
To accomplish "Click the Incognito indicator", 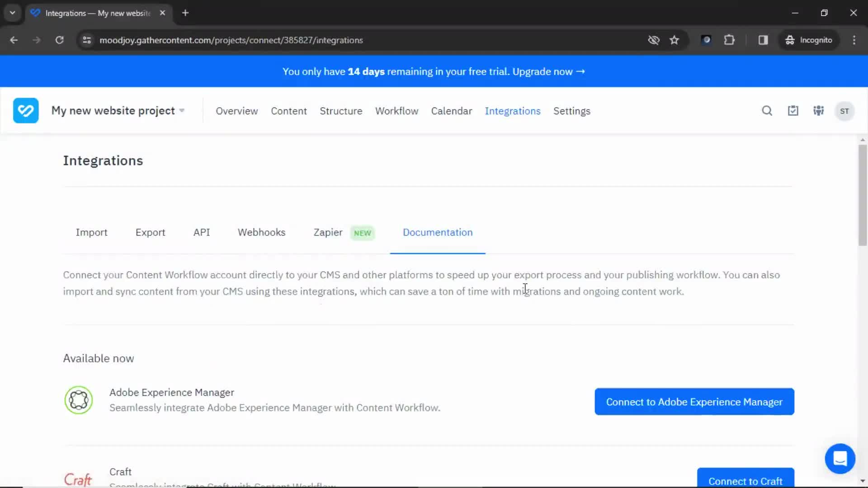I will [x=809, y=40].
